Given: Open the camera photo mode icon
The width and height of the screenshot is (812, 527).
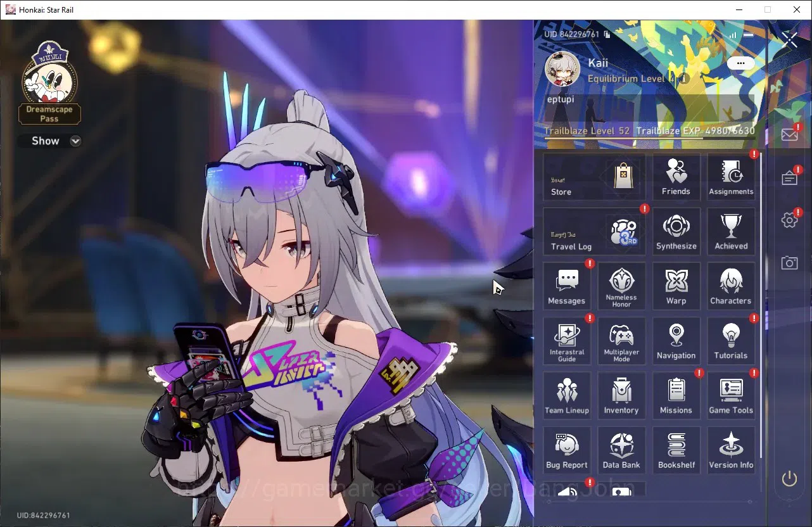Looking at the screenshot, I should [789, 263].
